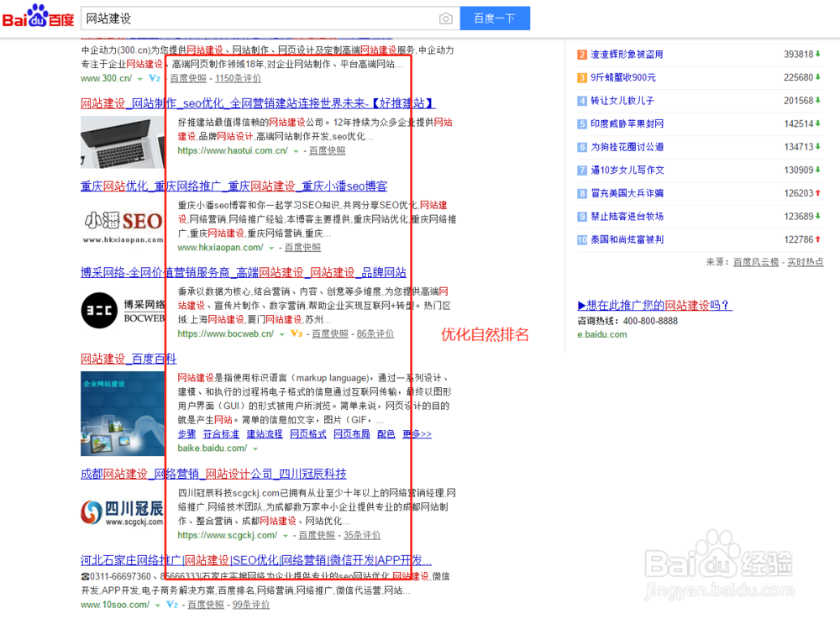Click 四川冠辰 logo thumbnail
Viewport: 840px width, 619px height.
coord(123,513)
